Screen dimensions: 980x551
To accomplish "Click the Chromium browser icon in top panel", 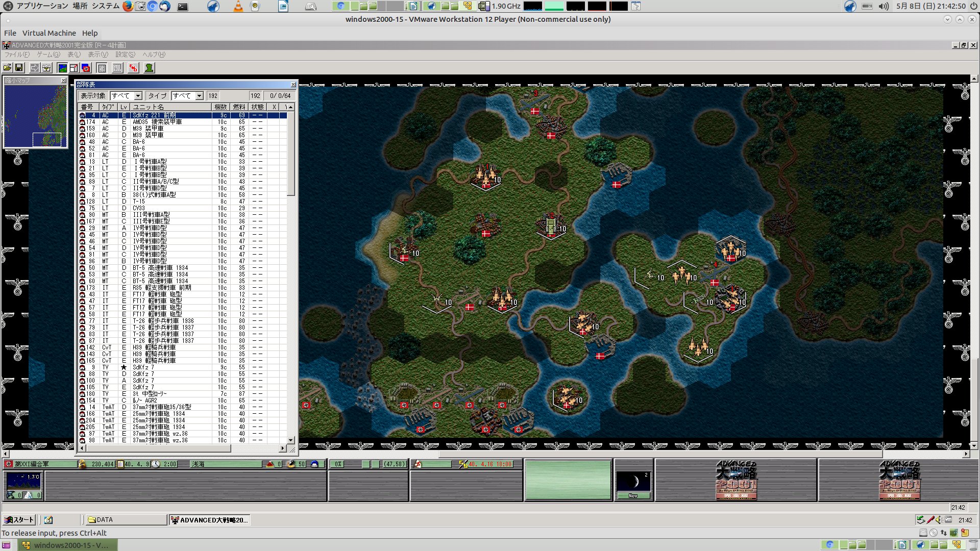I will pyautogui.click(x=152, y=6).
